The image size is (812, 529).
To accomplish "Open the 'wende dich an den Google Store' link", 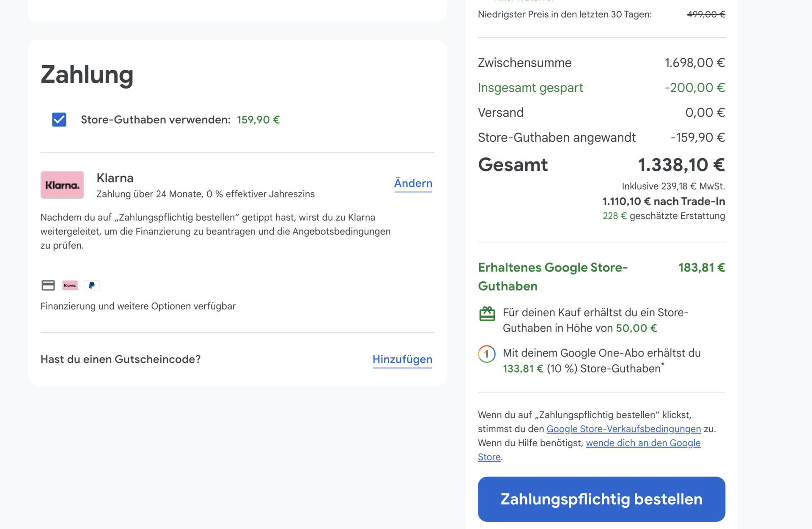I will (x=643, y=443).
